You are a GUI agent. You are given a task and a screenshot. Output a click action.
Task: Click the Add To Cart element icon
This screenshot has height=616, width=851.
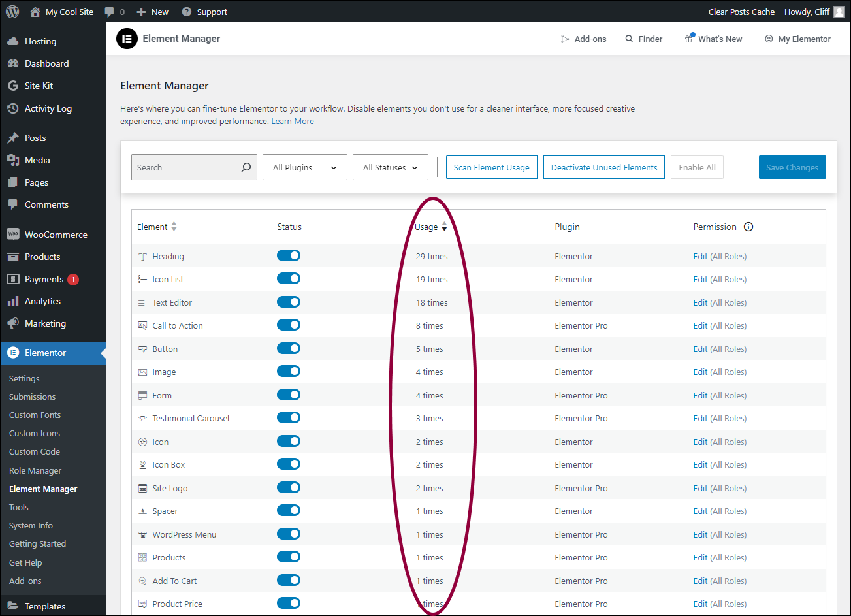tap(142, 581)
